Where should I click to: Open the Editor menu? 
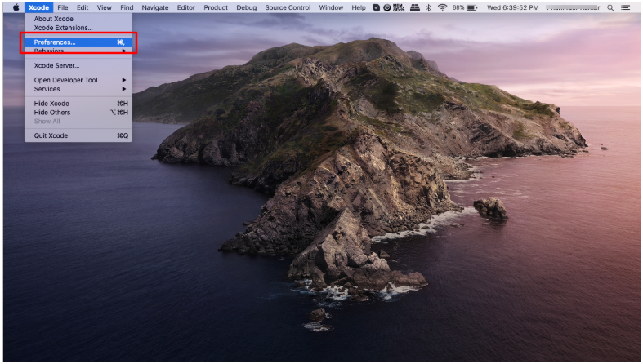click(186, 7)
